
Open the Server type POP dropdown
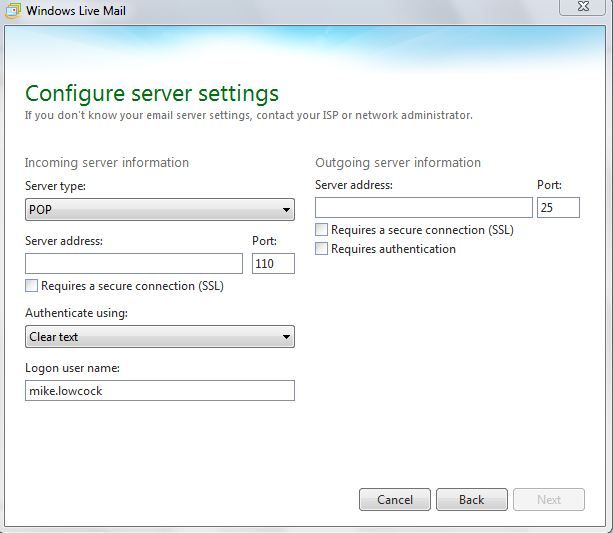[160, 210]
